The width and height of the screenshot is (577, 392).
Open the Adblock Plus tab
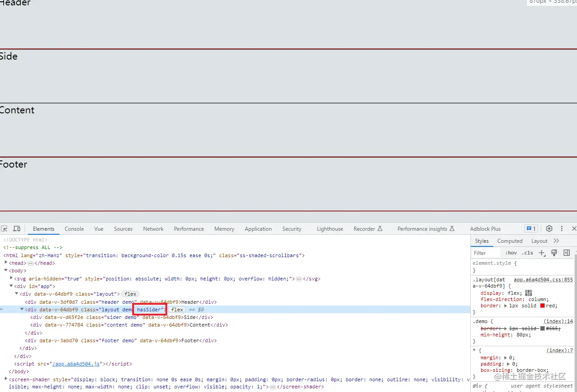[x=486, y=228]
